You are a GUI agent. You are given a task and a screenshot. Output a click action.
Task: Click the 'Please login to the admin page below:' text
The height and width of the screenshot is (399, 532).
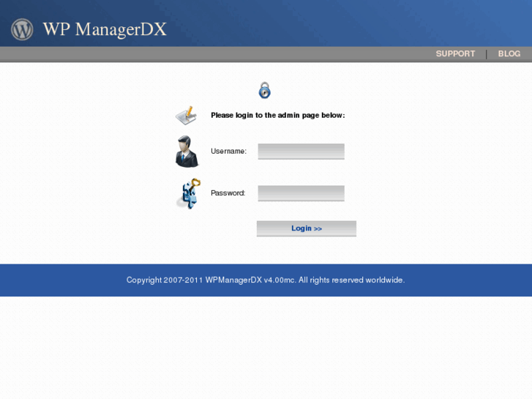278,116
